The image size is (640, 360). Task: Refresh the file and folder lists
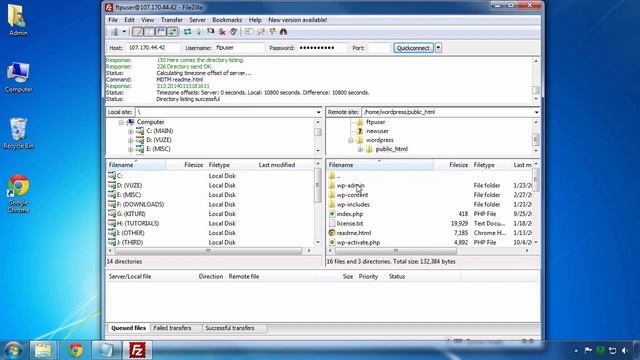pyautogui.click(x=187, y=32)
